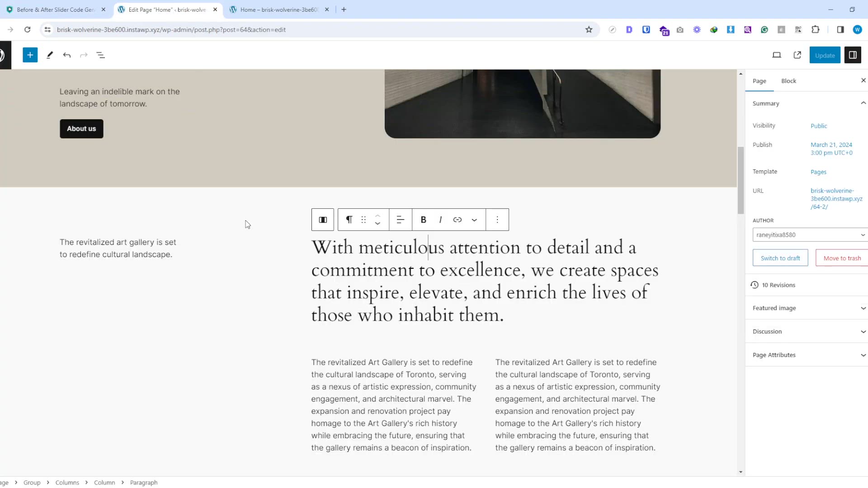Collapse the Summary section

807,103
